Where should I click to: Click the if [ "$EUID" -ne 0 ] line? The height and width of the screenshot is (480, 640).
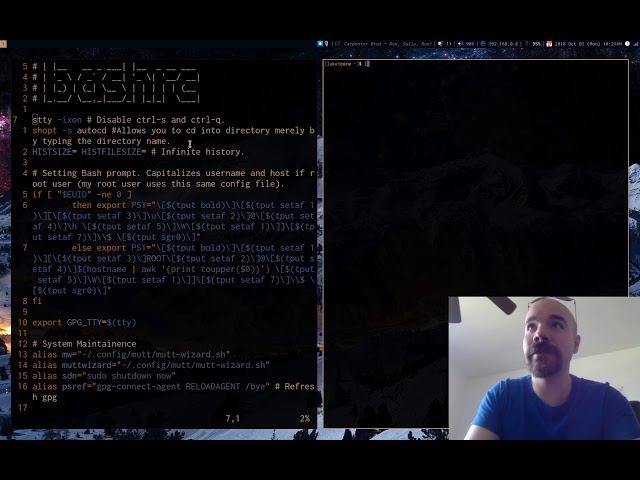click(x=82, y=194)
